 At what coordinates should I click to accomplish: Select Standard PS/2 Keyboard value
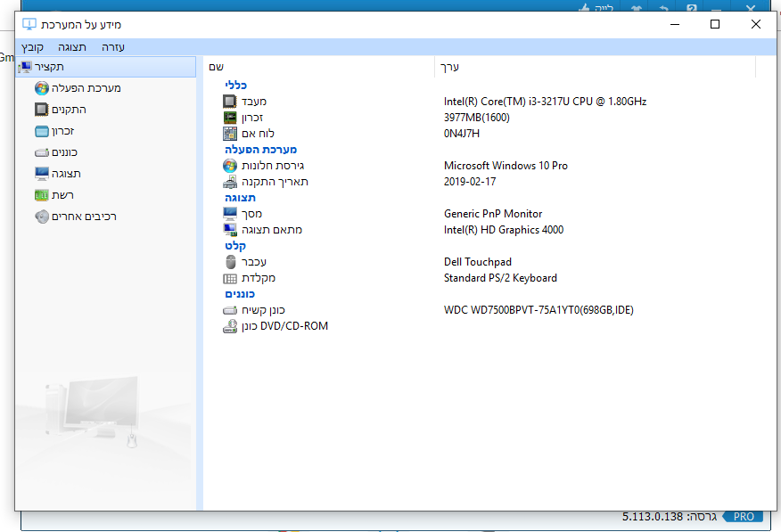pyautogui.click(x=500, y=278)
